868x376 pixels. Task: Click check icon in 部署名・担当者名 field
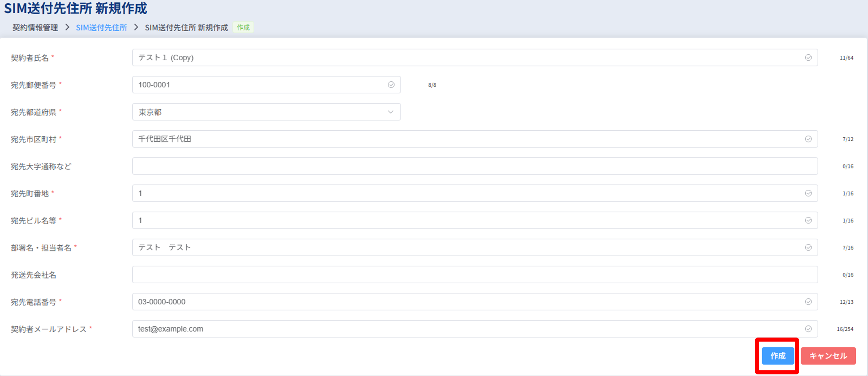[x=808, y=247]
